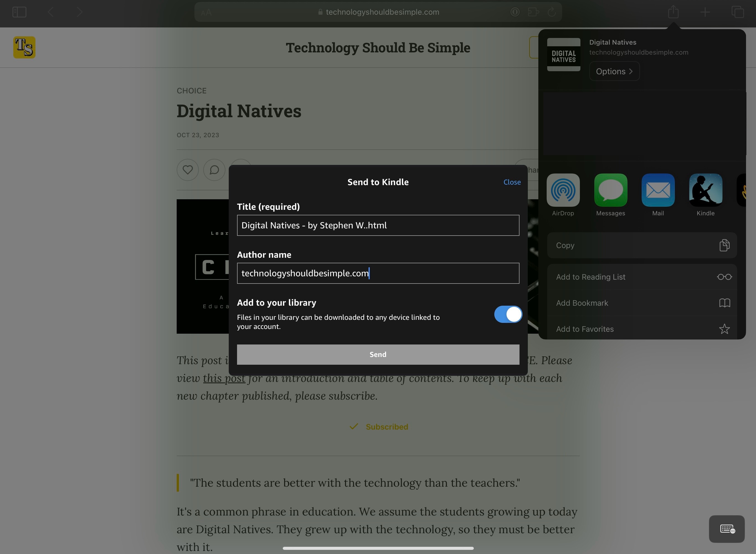Click the TS site logo
This screenshot has width=756, height=554.
(24, 47)
